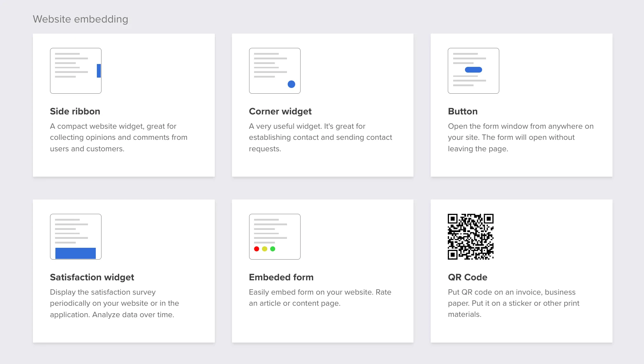
Task: Click the Embedded form title text
Action: tap(281, 277)
